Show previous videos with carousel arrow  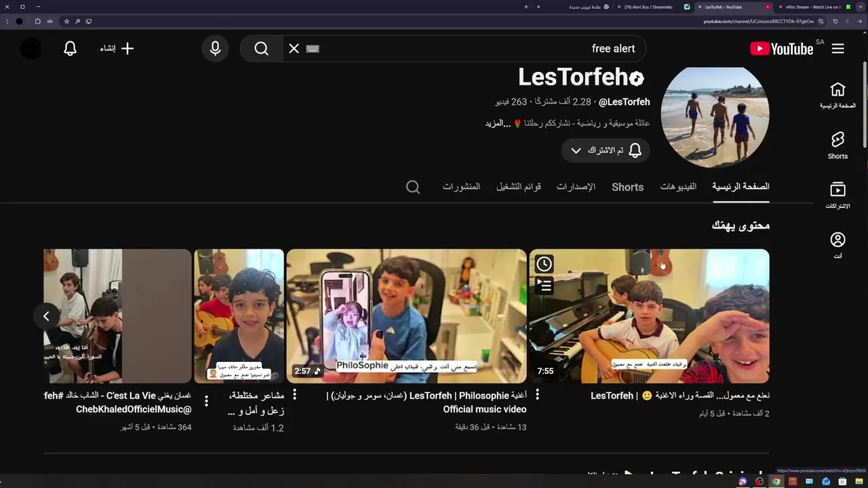[x=46, y=316]
